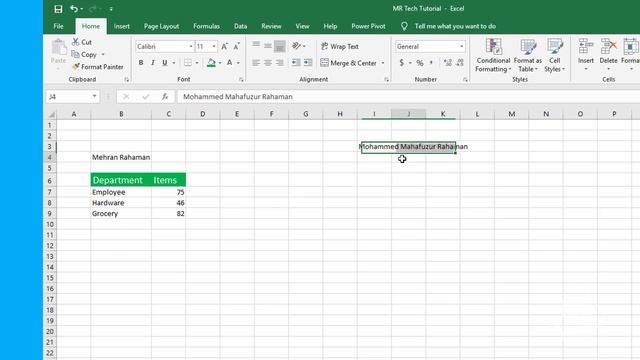Click the Copy button
The image size is (640, 360).
pos(84,54)
